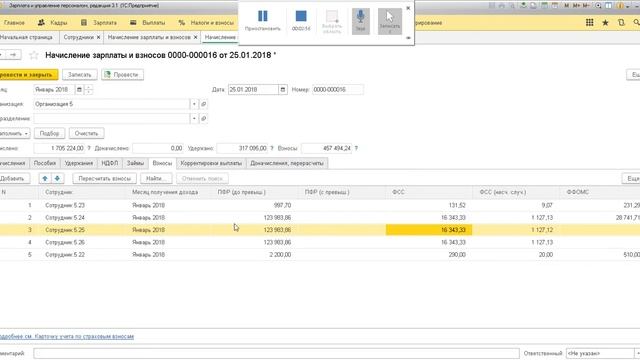Open the Кадры section menu

(x=52, y=23)
